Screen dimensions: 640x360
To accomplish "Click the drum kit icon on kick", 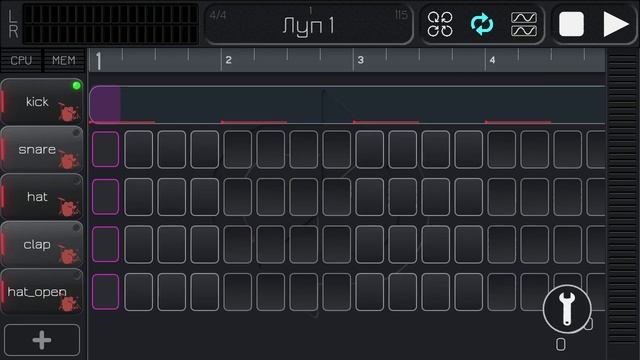I will click(x=68, y=112).
